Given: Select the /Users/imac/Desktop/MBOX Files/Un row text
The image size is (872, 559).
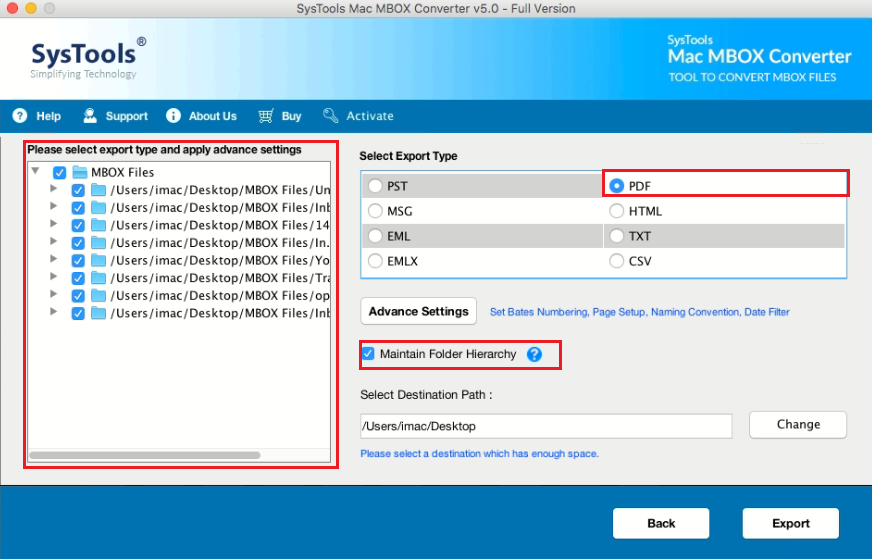Looking at the screenshot, I should 220,190.
